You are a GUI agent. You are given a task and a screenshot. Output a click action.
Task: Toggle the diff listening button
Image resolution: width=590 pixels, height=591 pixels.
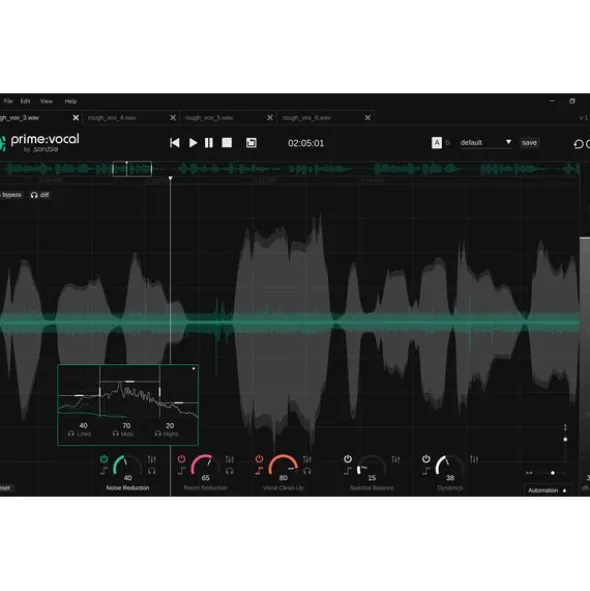pos(40,195)
